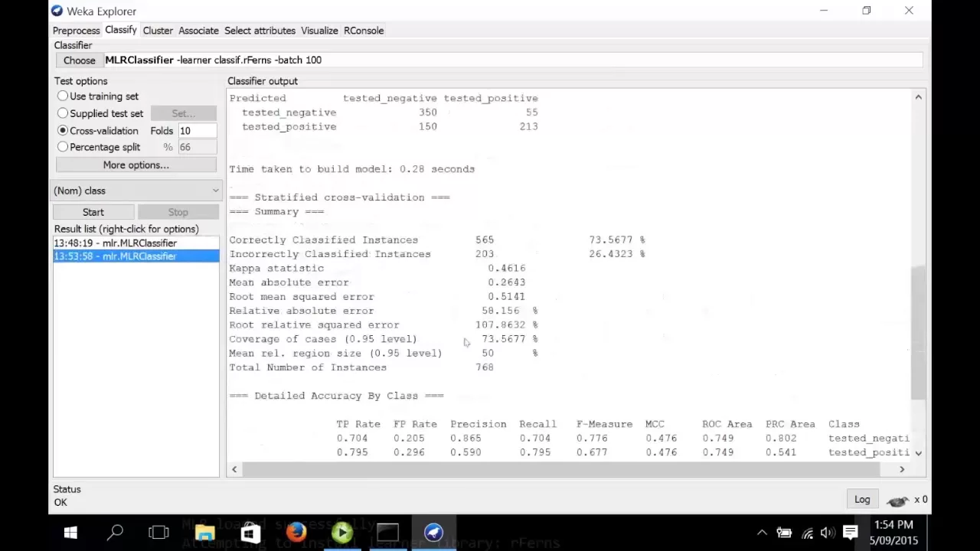This screenshot has height=551, width=980.
Task: Open Windows Store taskbar icon
Action: click(x=250, y=533)
